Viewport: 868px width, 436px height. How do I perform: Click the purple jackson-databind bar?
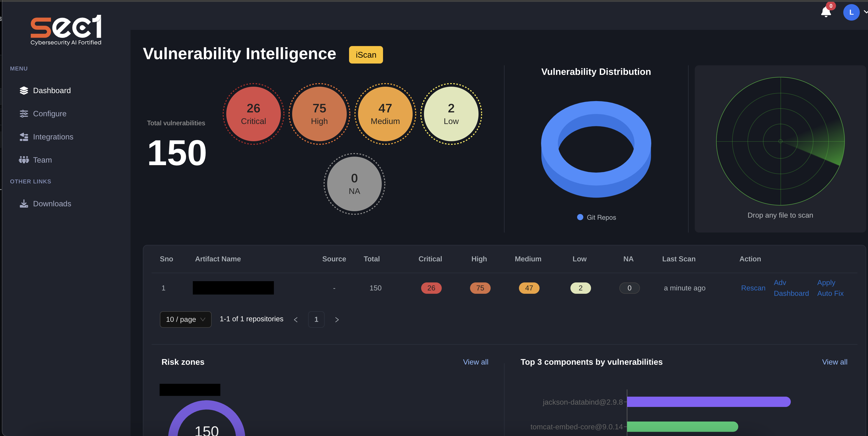point(709,402)
